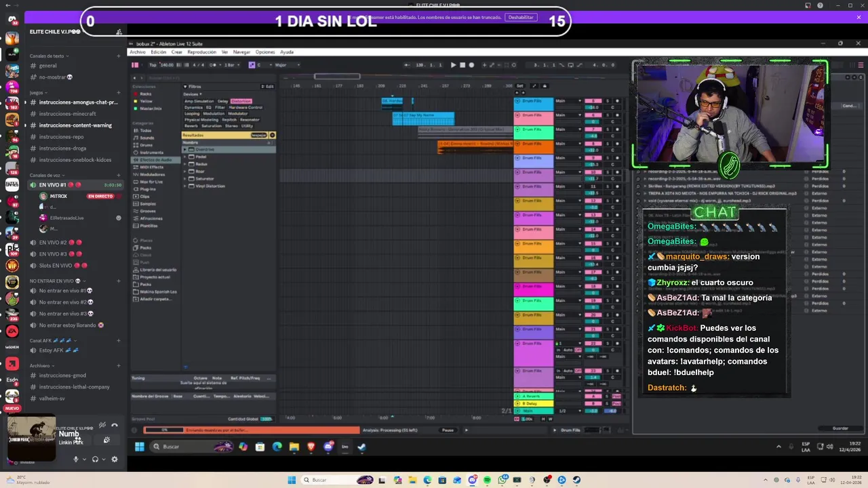Select Master/mix collection in browser
Viewport: 868px width, 488px height.
pyautogui.click(x=146, y=108)
